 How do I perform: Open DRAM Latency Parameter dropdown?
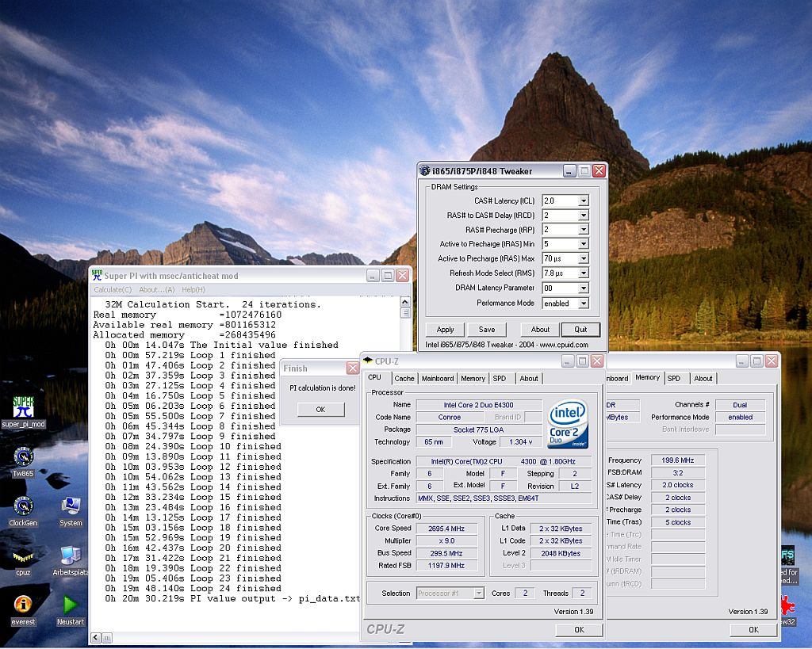tap(584, 288)
